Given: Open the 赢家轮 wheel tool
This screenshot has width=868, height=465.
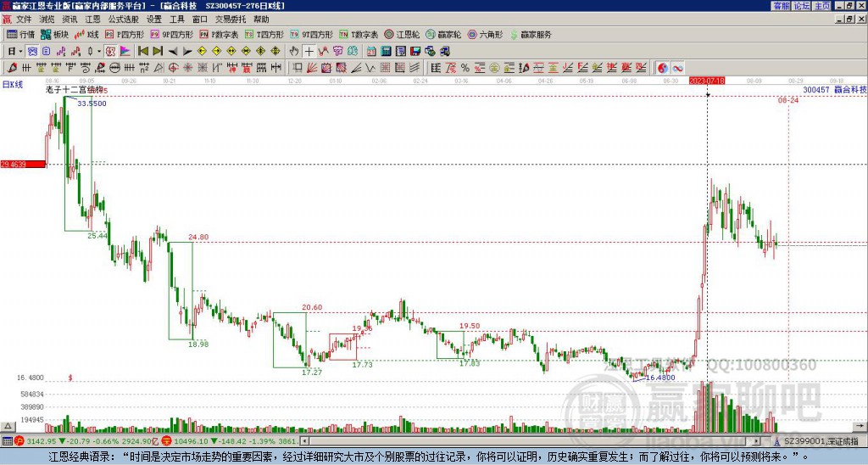Looking at the screenshot, I should coord(443,34).
